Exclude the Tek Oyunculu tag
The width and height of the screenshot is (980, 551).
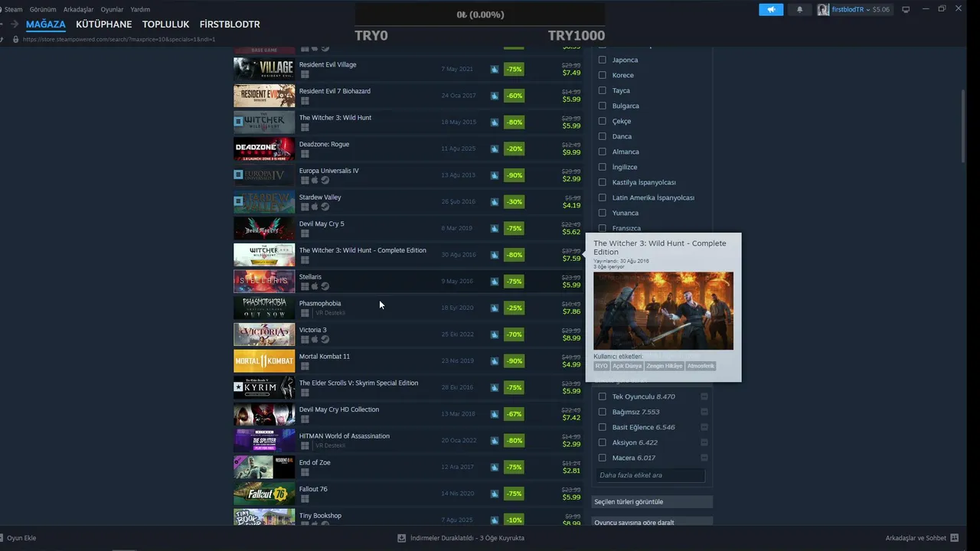(704, 396)
